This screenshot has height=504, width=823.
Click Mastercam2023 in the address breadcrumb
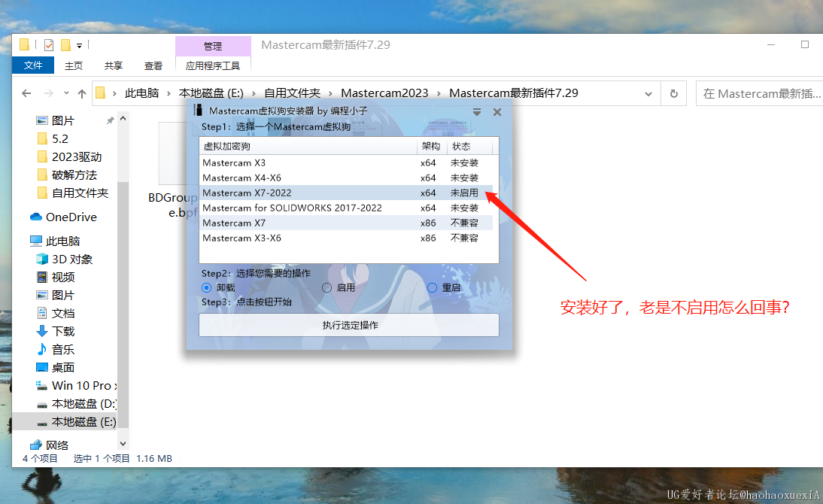[384, 93]
